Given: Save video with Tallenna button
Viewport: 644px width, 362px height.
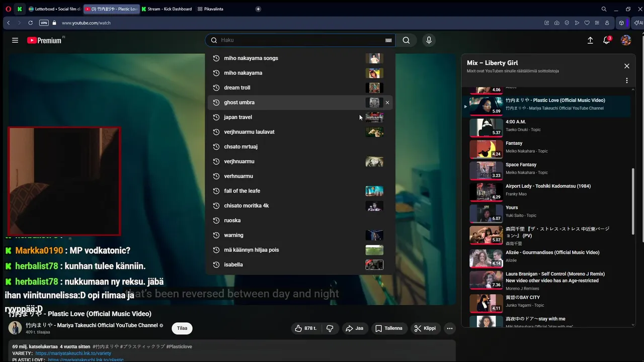Looking at the screenshot, I should click(389, 328).
